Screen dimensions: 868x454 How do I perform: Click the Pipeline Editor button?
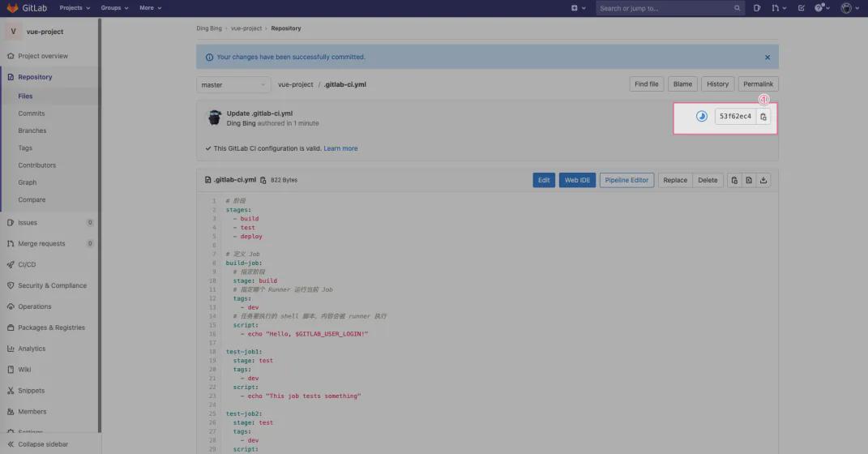pyautogui.click(x=628, y=180)
